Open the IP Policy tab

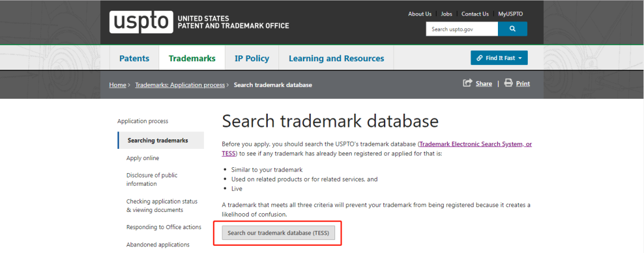pos(252,58)
